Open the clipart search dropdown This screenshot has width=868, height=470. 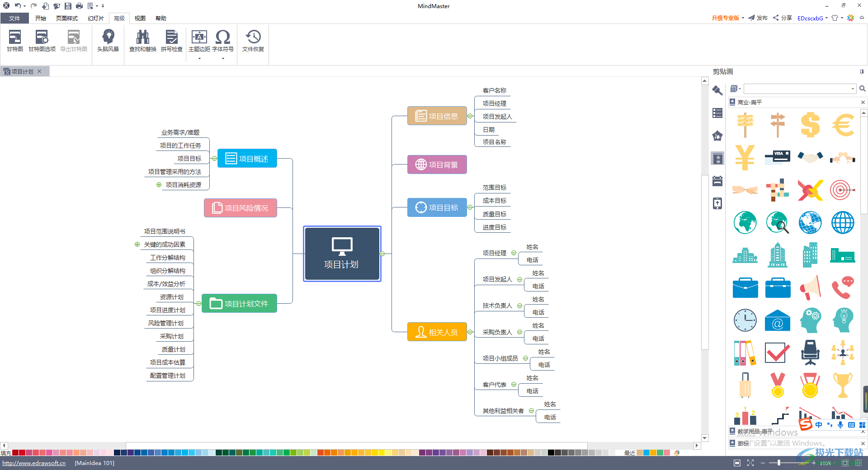[853, 89]
